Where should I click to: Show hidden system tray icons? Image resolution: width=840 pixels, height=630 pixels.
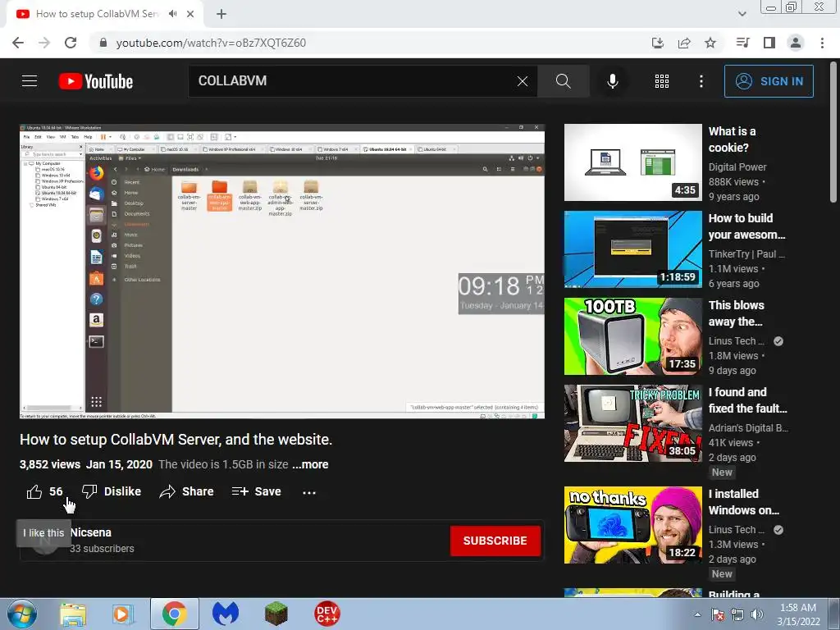click(x=697, y=614)
